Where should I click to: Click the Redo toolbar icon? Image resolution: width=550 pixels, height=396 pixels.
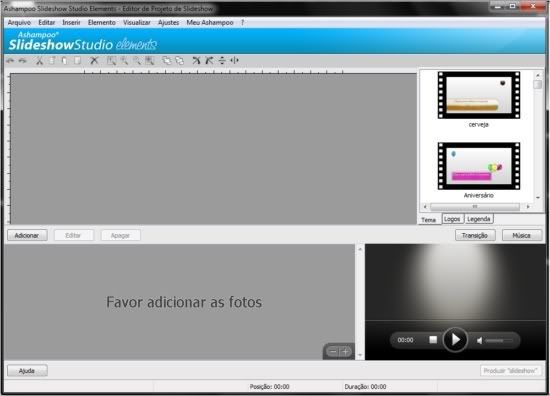click(x=22, y=61)
